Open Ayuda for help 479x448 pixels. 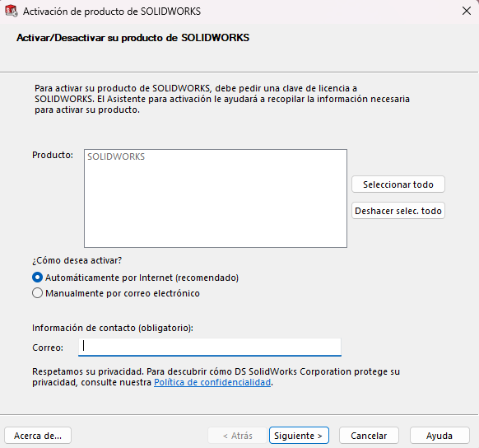click(439, 435)
